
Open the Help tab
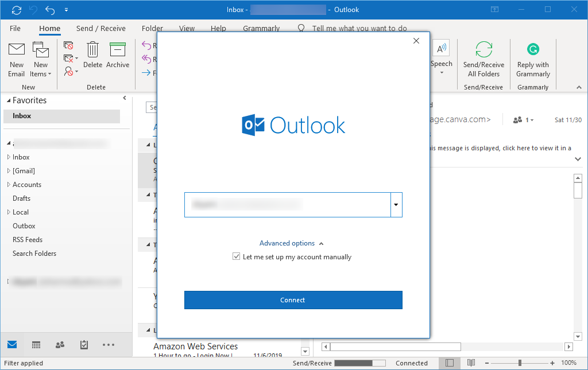[218, 29]
